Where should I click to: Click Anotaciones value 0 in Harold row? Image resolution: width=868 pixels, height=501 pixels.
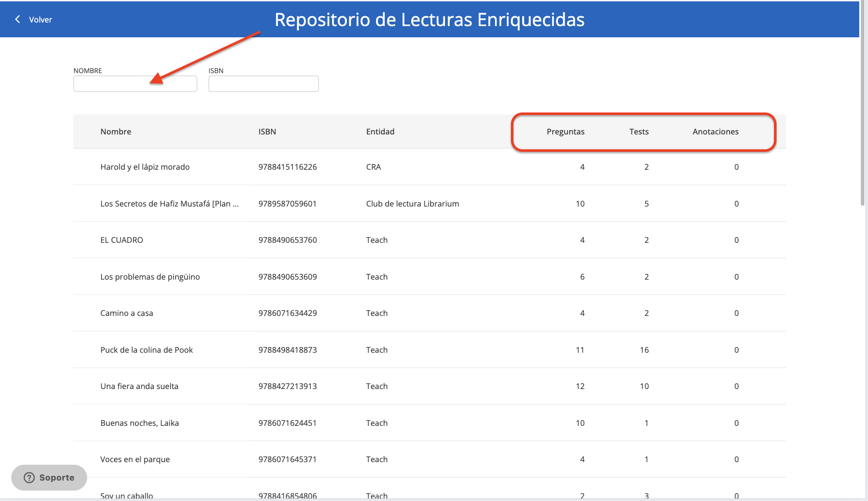(x=736, y=167)
